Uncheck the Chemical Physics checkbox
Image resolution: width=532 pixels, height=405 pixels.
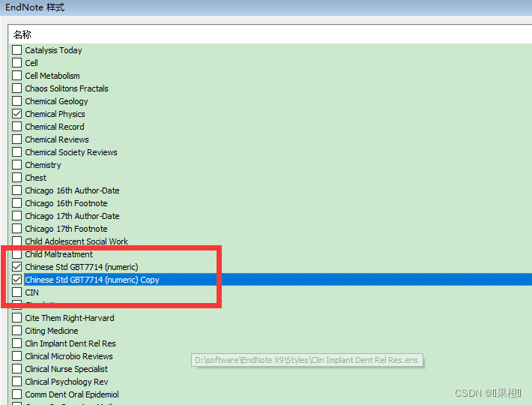tap(17, 114)
